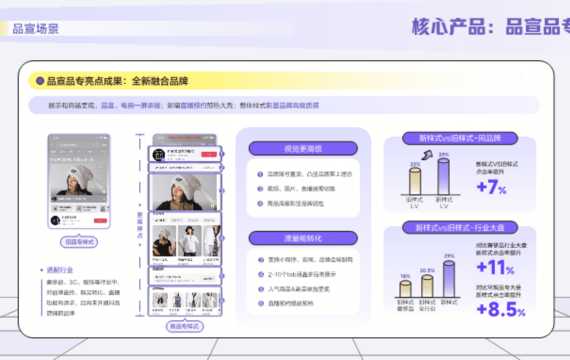Click the 视觉更高级 purple header
570x360 pixels.
click(x=303, y=148)
